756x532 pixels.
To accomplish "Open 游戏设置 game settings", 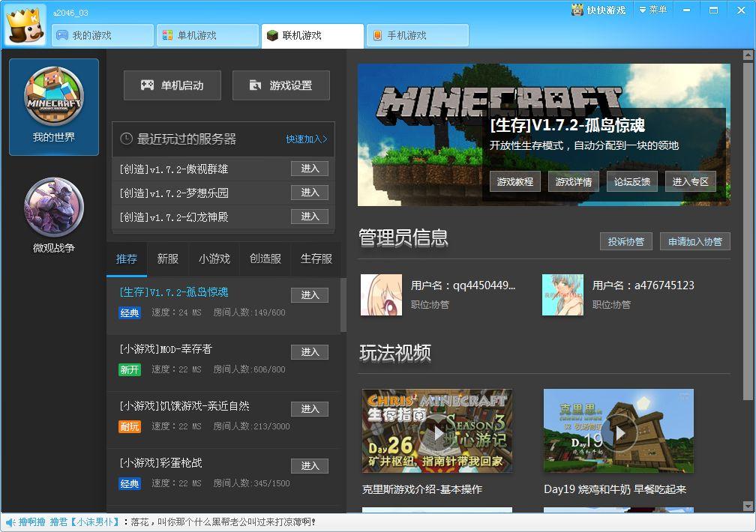I will [281, 85].
